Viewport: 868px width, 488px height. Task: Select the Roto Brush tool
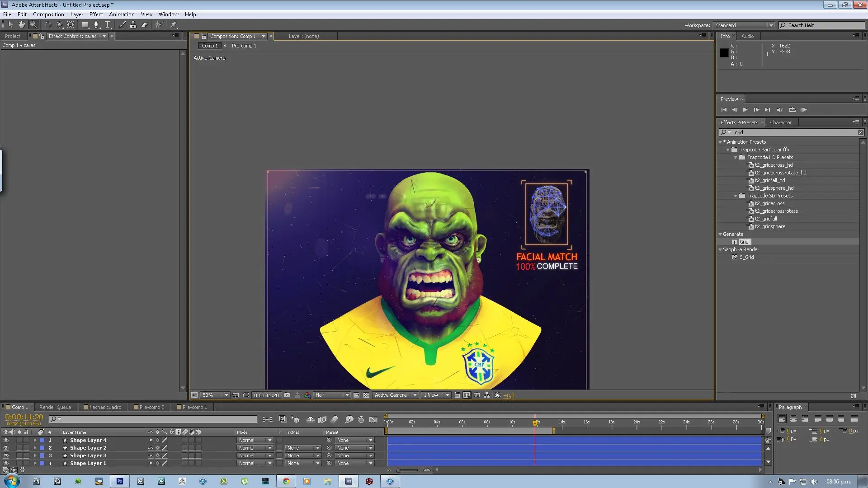coord(159,25)
